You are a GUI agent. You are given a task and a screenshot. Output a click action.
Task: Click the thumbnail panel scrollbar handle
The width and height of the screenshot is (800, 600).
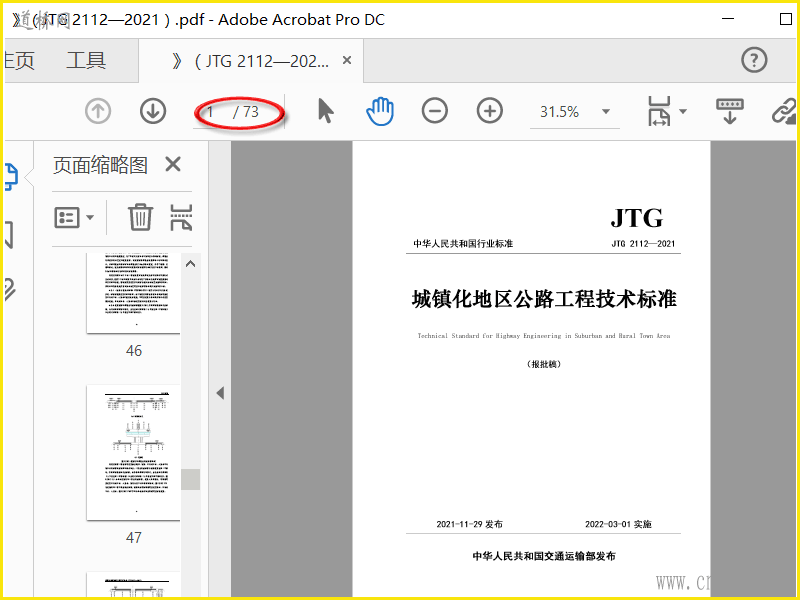point(191,480)
